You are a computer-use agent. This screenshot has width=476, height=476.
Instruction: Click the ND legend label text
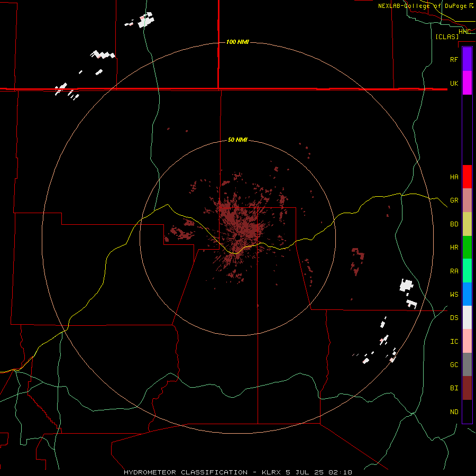pyautogui.click(x=454, y=412)
